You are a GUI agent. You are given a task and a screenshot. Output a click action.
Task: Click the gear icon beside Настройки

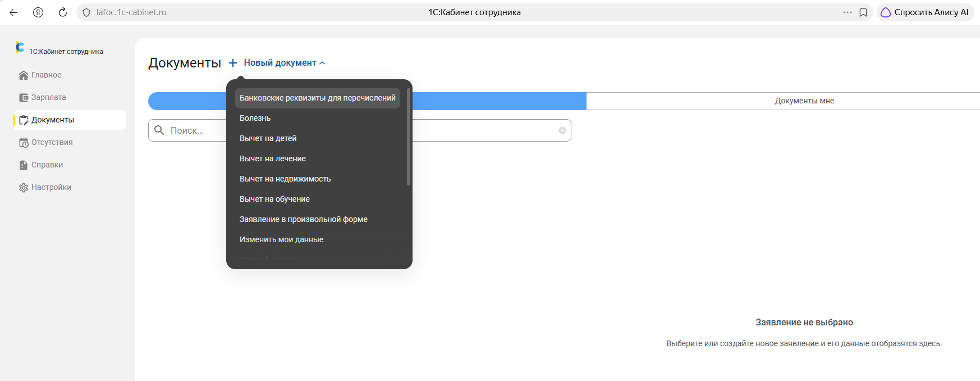tap(24, 188)
